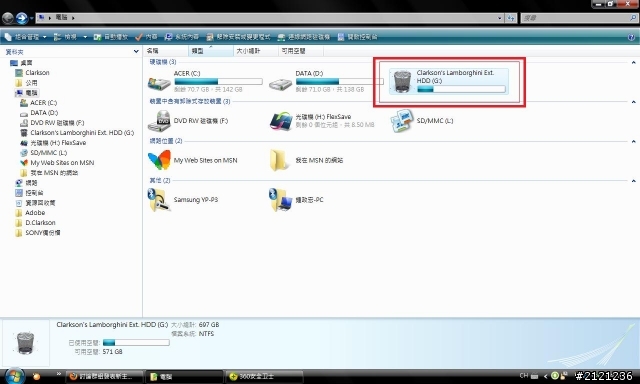
Task: Collapse the Other (2) group
Action: tap(633, 180)
